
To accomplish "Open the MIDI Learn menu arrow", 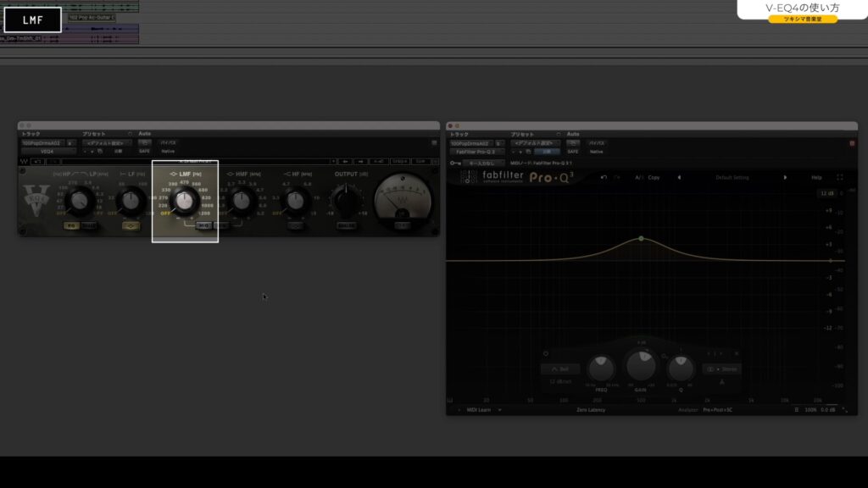I will pos(499,410).
